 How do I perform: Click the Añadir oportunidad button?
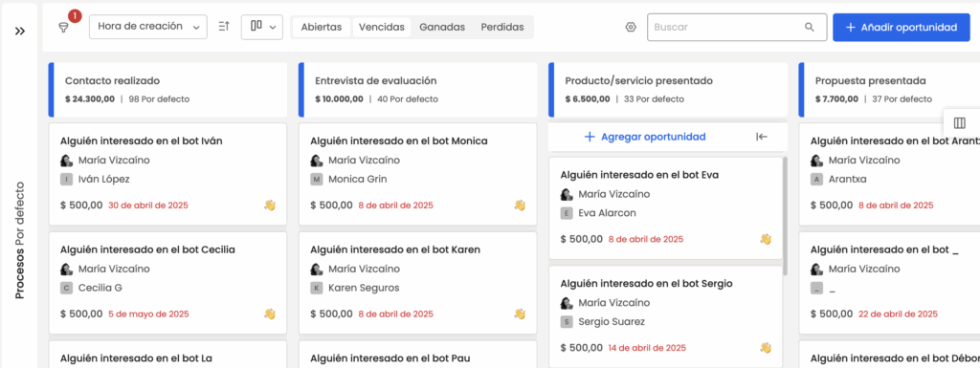click(902, 28)
